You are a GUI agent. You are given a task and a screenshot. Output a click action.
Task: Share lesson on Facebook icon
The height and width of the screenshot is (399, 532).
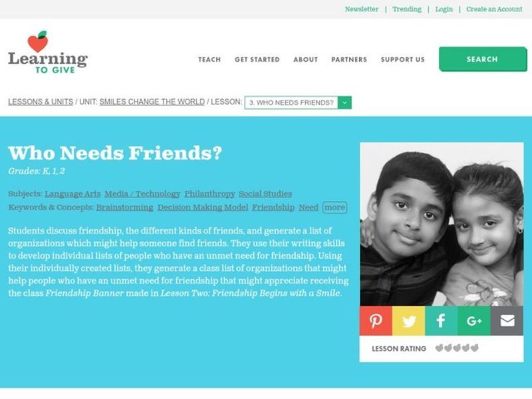(x=441, y=321)
